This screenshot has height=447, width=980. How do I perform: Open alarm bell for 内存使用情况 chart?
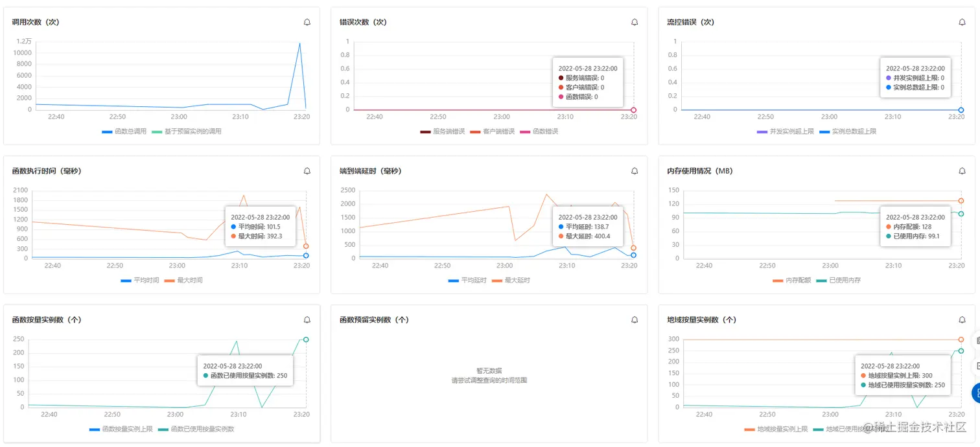962,171
